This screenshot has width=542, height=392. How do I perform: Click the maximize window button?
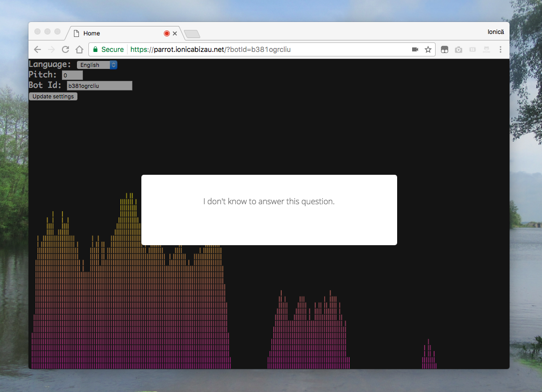(x=57, y=31)
